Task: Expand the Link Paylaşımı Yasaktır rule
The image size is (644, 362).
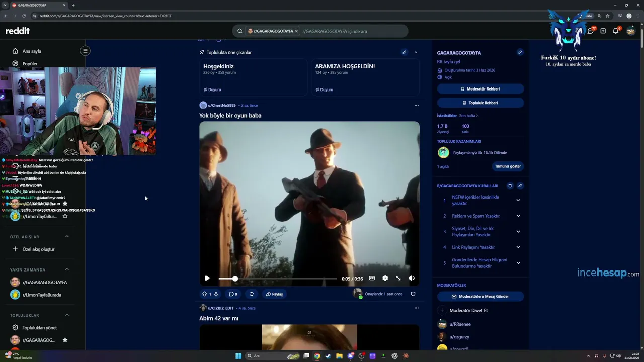Action: click(x=518, y=247)
